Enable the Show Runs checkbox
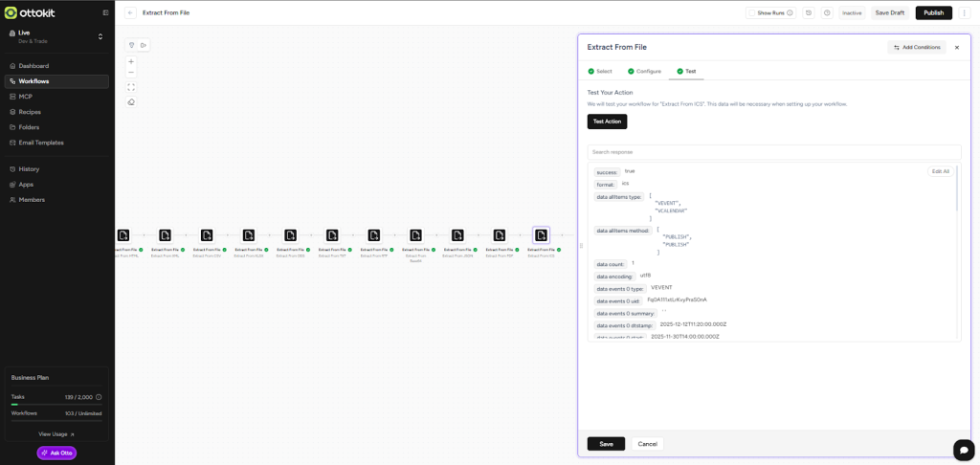 [x=751, y=13]
